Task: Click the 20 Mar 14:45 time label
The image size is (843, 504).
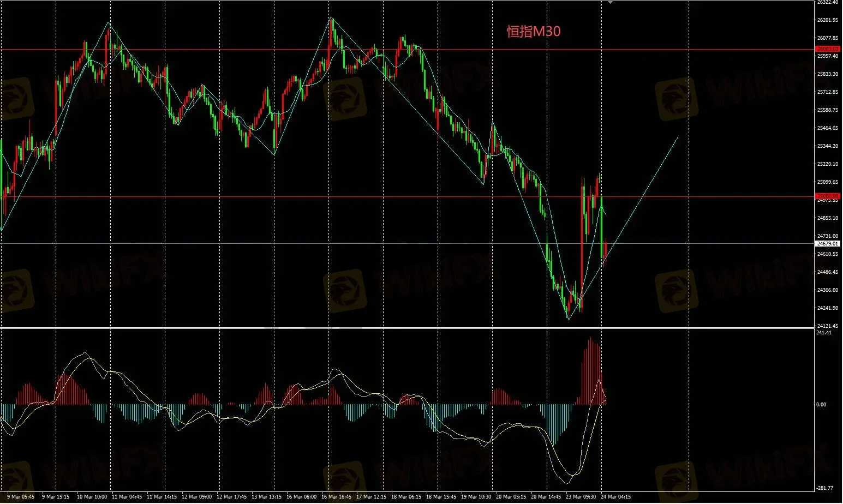Action: click(x=546, y=497)
